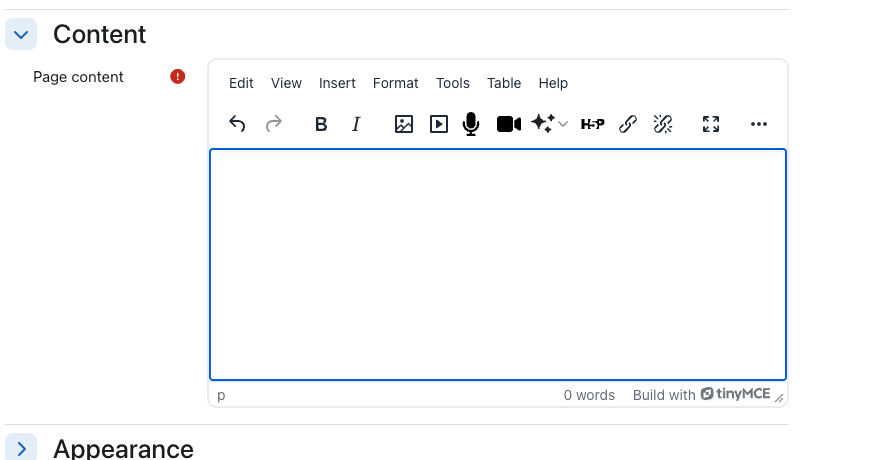The image size is (875, 460).
Task: Click the required field warning icon
Action: (177, 76)
